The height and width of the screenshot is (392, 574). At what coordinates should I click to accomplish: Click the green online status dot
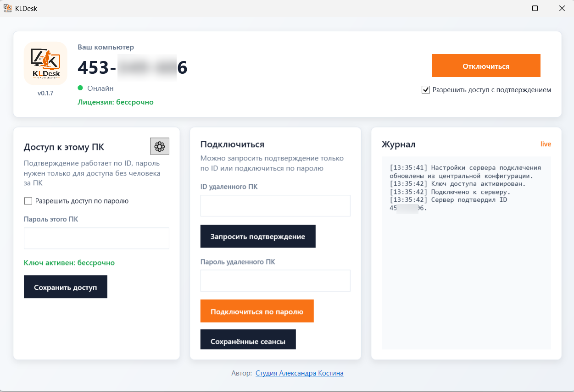pyautogui.click(x=80, y=88)
